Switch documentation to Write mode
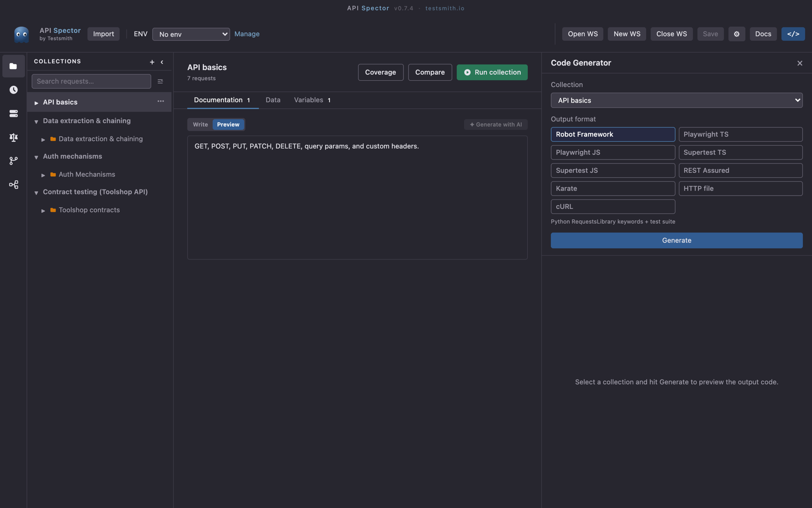The width and height of the screenshot is (812, 508). 200,124
